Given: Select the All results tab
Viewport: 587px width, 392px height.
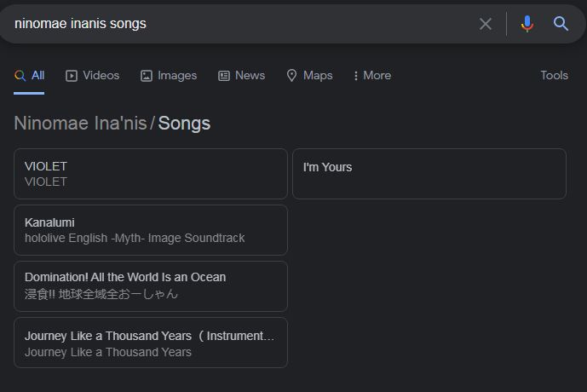Looking at the screenshot, I should (x=30, y=76).
